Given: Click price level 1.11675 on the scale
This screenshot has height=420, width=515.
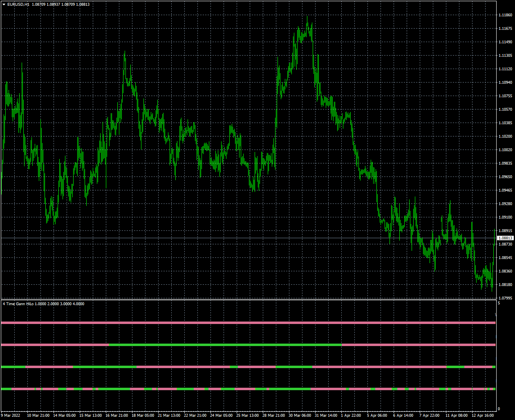Looking at the screenshot, I should point(505,29).
